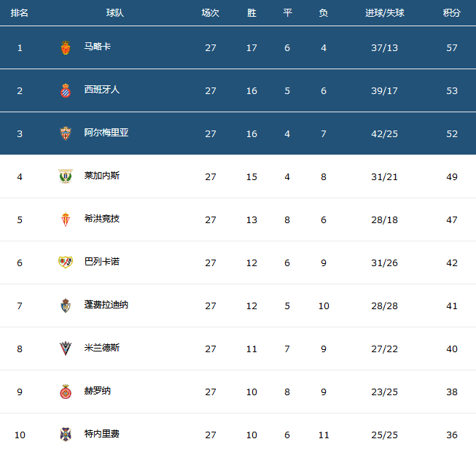The width and height of the screenshot is (476, 455).
Task: Click the 特内里费 team crest icon
Action: (66, 435)
